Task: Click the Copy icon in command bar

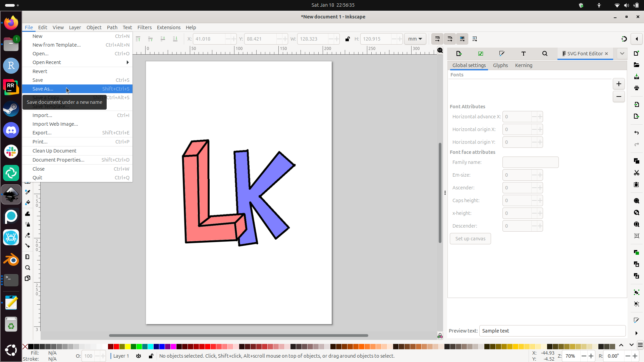Action: [x=636, y=161]
